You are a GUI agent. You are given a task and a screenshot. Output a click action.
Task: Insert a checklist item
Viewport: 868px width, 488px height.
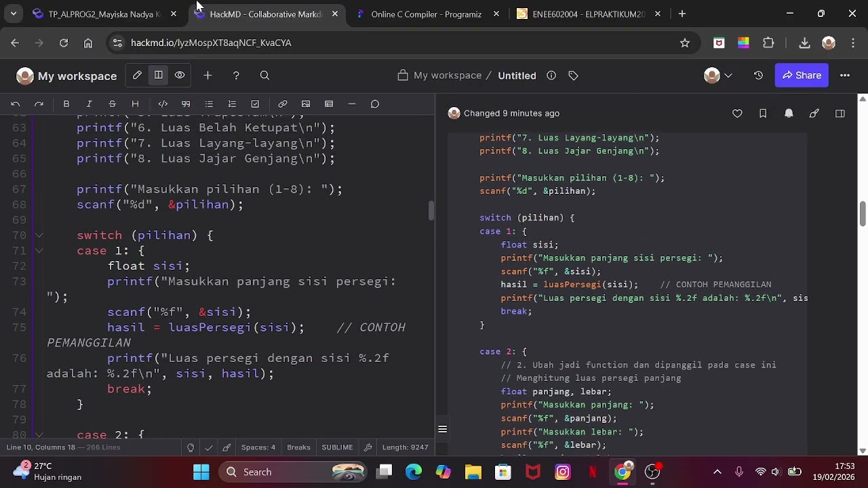pos(255,104)
